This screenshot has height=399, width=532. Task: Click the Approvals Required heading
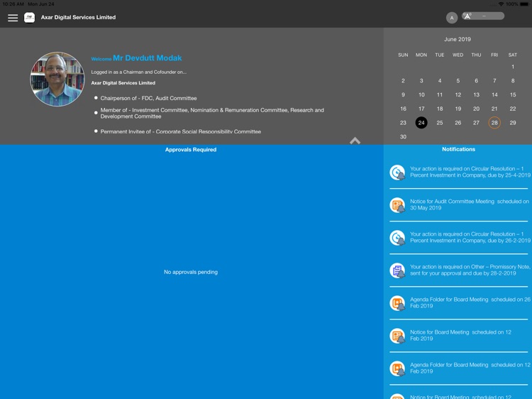point(191,149)
